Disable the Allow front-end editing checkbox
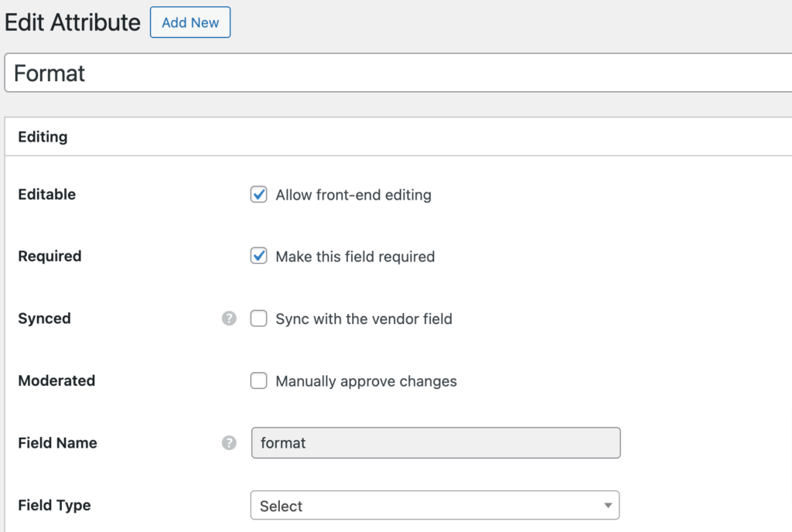Image resolution: width=792 pixels, height=532 pixels. click(258, 194)
